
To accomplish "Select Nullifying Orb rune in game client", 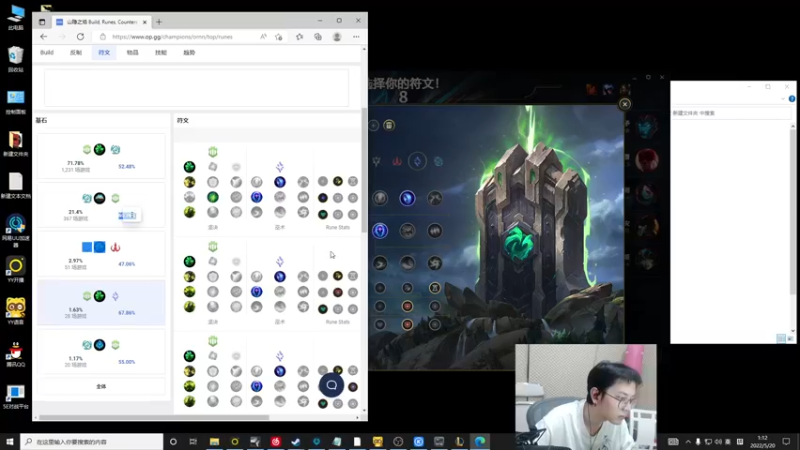I will (x=381, y=198).
